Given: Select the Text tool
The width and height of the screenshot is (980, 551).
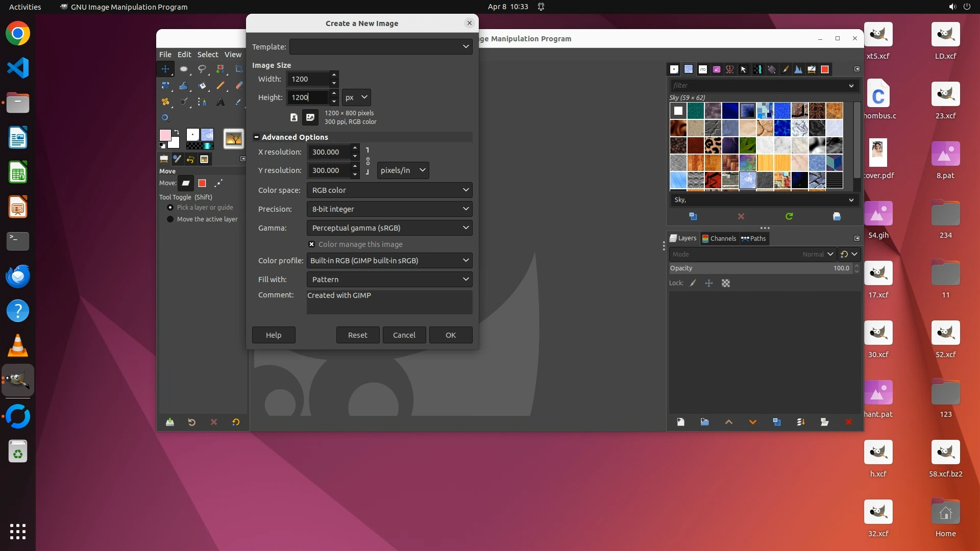Looking at the screenshot, I should pyautogui.click(x=220, y=102).
